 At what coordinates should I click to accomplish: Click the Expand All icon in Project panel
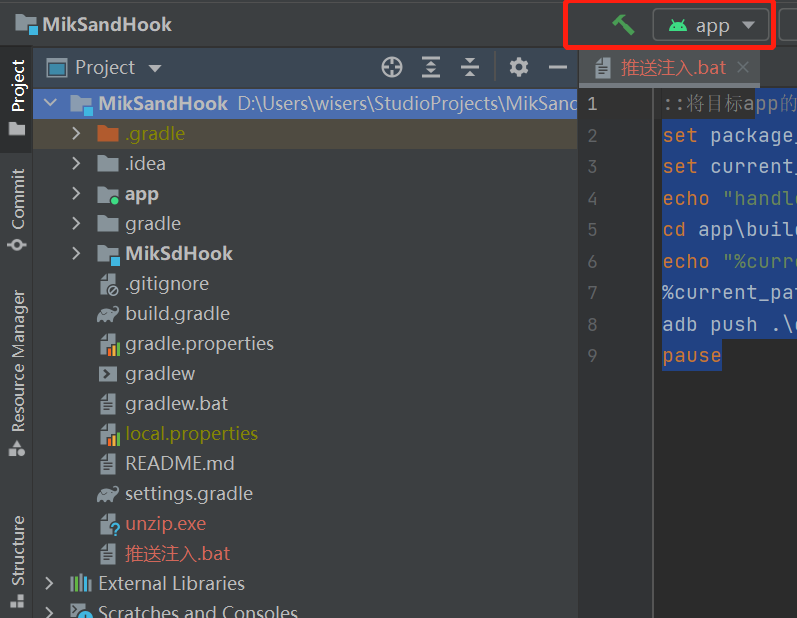(x=431, y=67)
